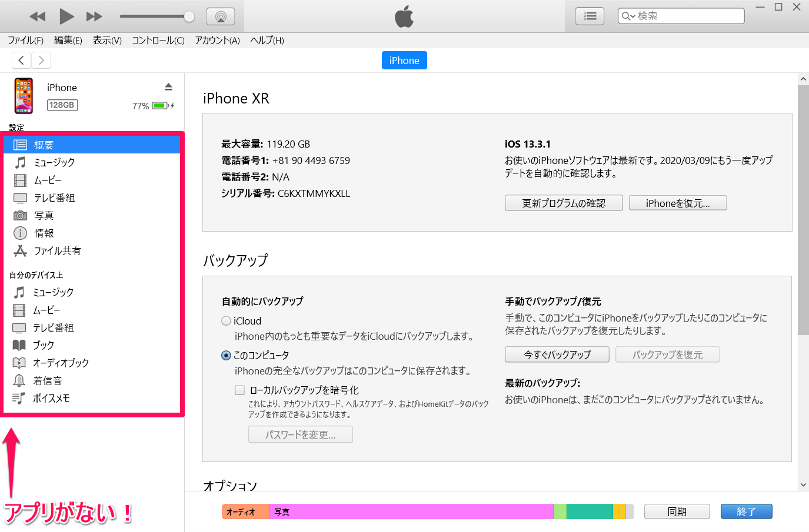The image size is (809, 532).
Task: Go back with the left chevron
Action: (21, 60)
